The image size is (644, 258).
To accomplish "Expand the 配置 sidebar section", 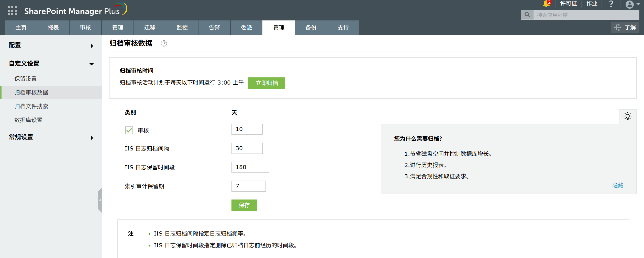I will pyautogui.click(x=51, y=45).
